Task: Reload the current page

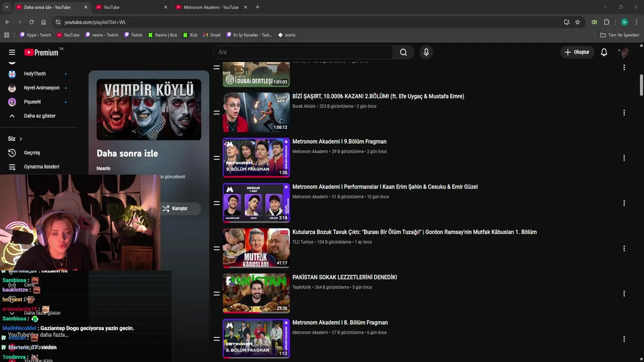Action: 31,22
